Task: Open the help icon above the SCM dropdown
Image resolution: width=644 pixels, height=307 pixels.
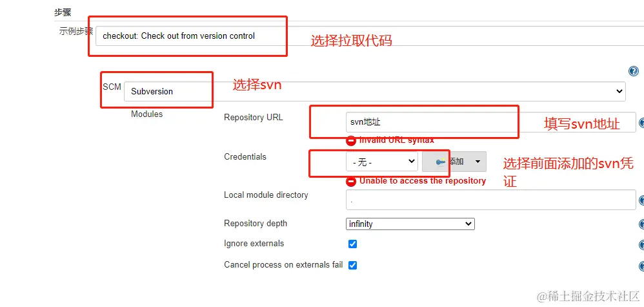Action: (x=634, y=71)
